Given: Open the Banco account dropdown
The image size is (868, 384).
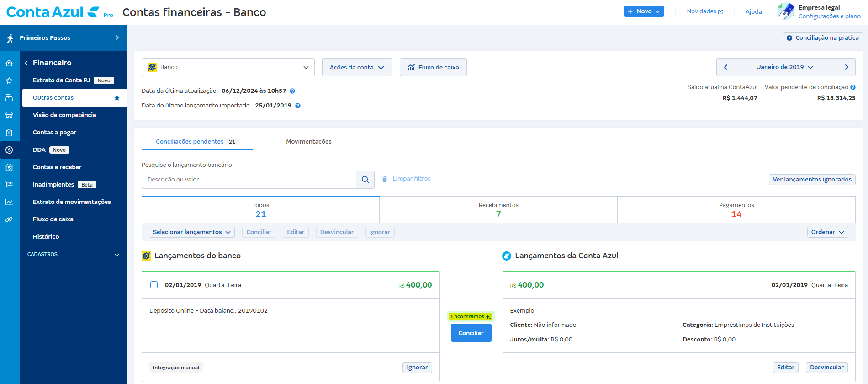Looking at the screenshot, I should [228, 67].
